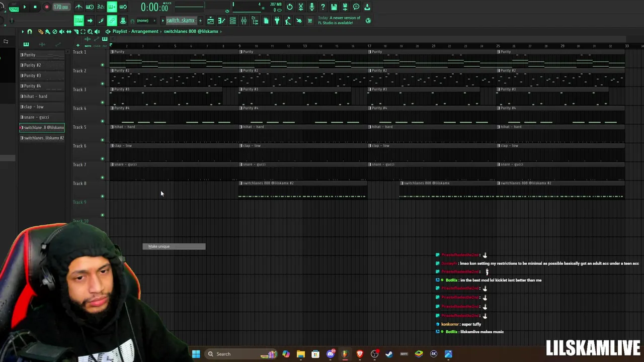
Task: Select Purity #3 pattern in picker
Action: (42, 75)
